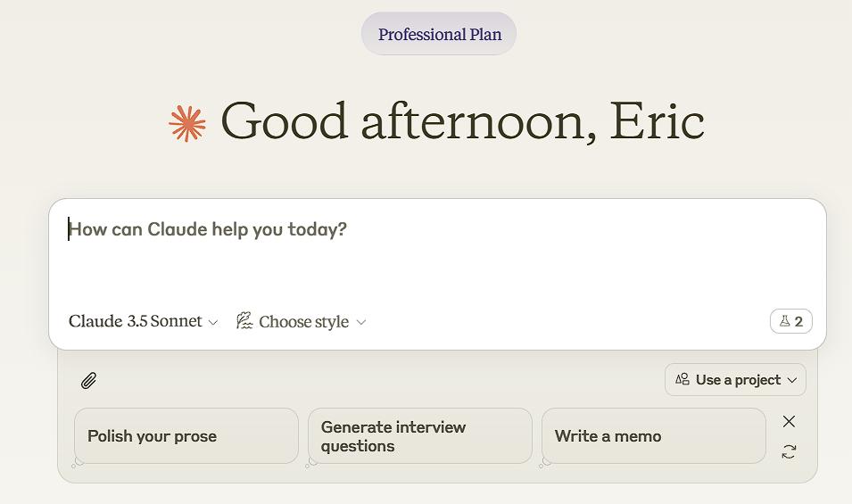This screenshot has width=852, height=504.
Task: Open the Use a project dropdown
Action: (x=735, y=379)
